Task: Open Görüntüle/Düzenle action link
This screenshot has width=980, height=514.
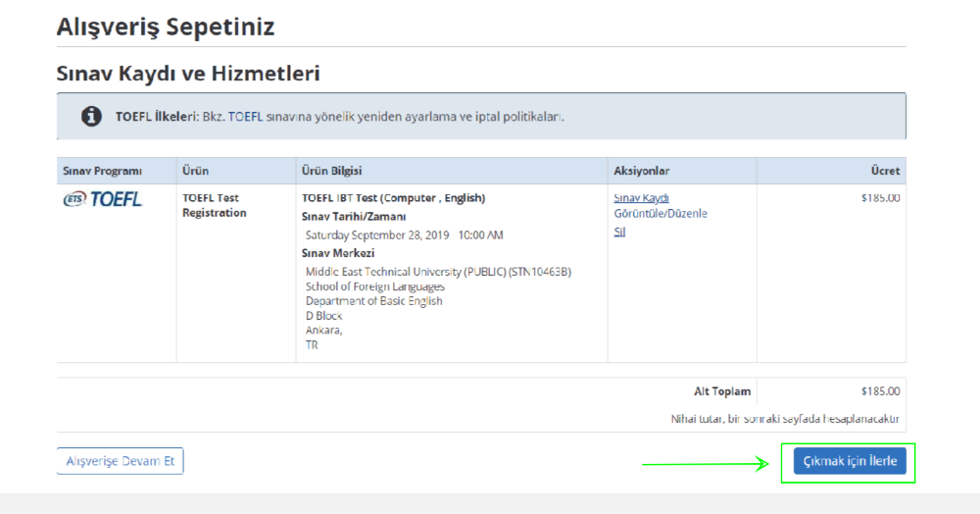Action: (661, 213)
